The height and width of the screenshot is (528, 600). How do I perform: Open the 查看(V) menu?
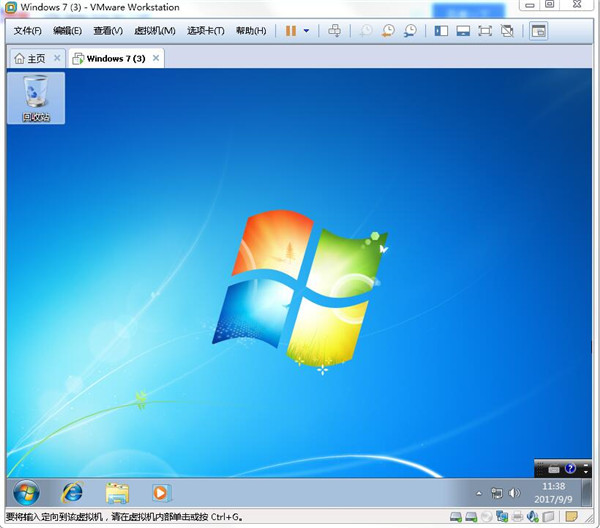coord(108,31)
